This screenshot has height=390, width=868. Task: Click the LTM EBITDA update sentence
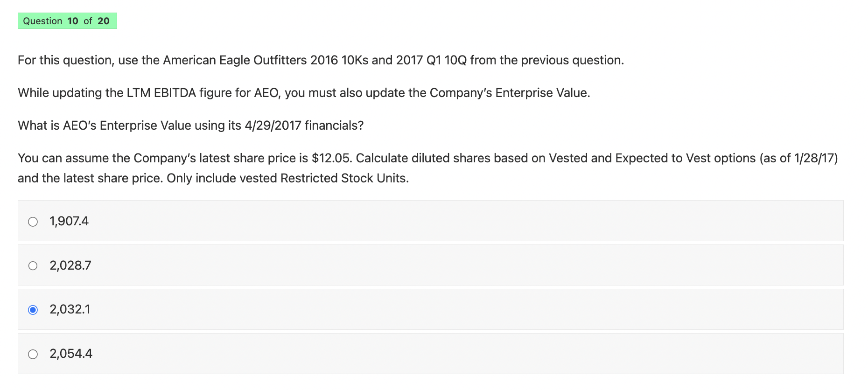pos(304,93)
